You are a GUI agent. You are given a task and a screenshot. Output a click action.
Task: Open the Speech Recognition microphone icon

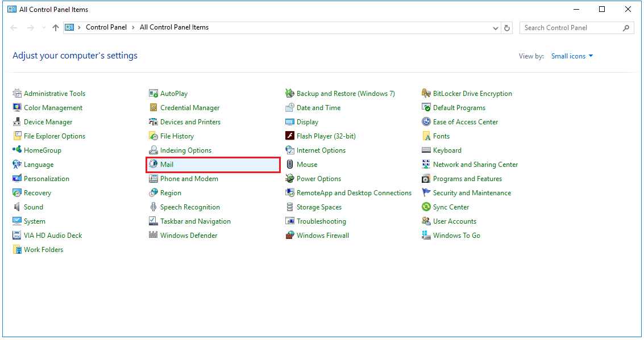point(153,207)
